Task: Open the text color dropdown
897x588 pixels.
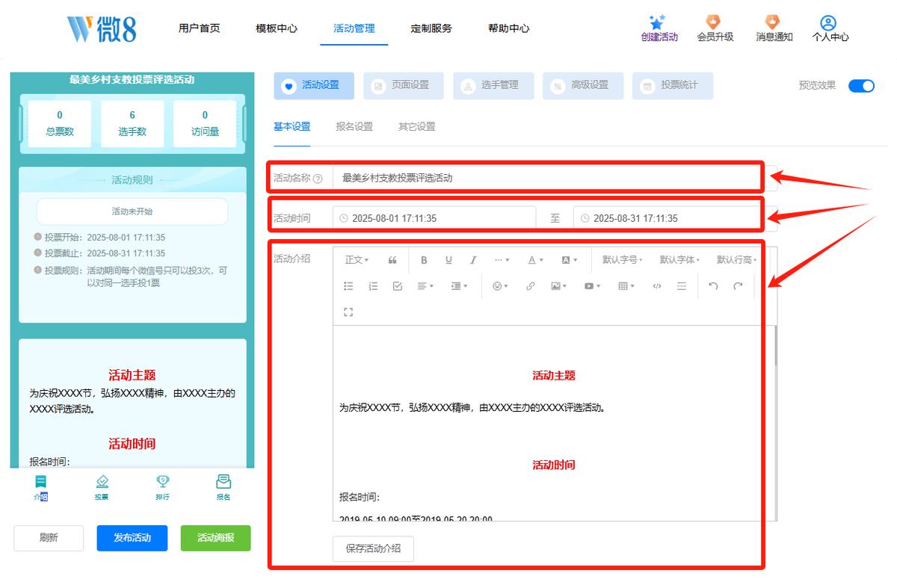Action: click(x=535, y=260)
